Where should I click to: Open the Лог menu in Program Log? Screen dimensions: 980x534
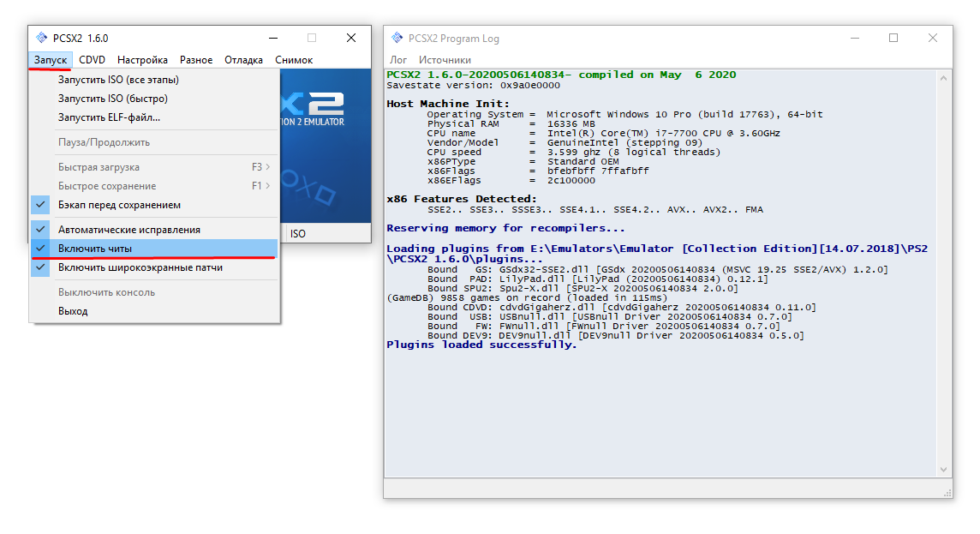point(398,60)
